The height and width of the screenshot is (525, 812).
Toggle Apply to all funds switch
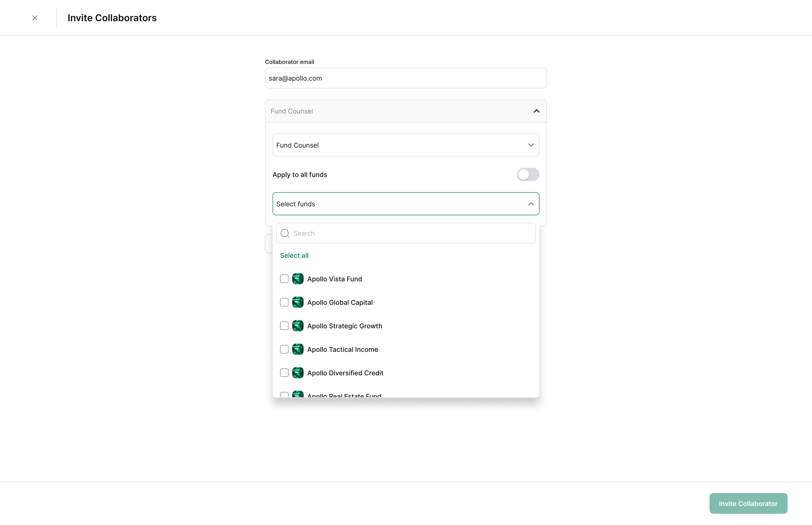pos(528,175)
